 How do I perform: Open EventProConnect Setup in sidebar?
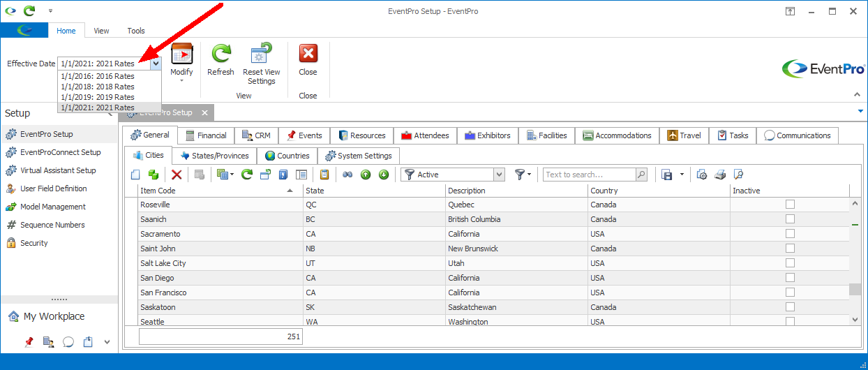pos(60,152)
